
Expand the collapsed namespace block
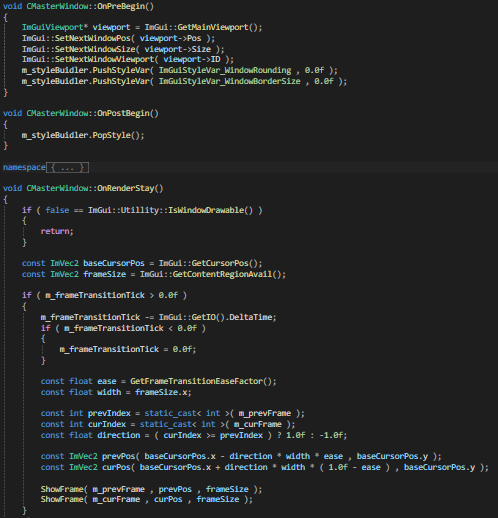tap(67, 167)
